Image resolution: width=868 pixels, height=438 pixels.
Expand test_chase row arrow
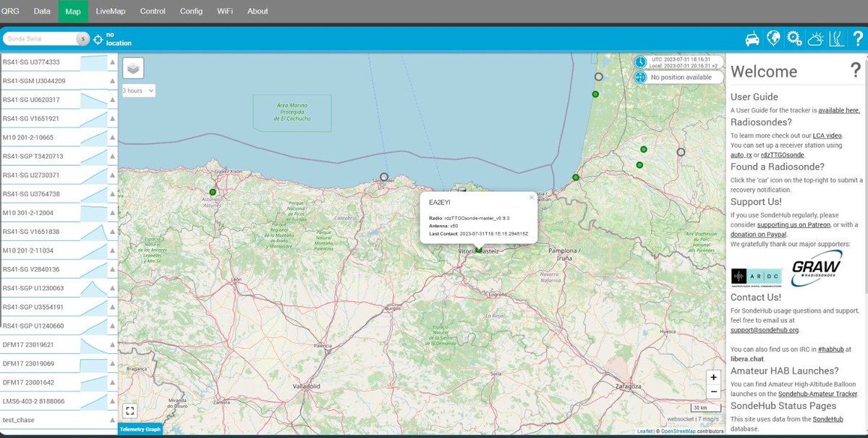112,420
